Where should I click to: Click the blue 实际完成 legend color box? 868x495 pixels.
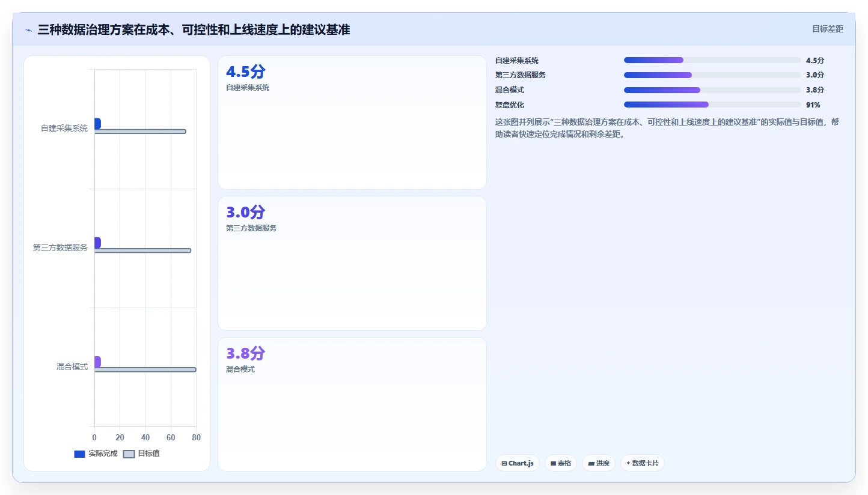pyautogui.click(x=79, y=454)
